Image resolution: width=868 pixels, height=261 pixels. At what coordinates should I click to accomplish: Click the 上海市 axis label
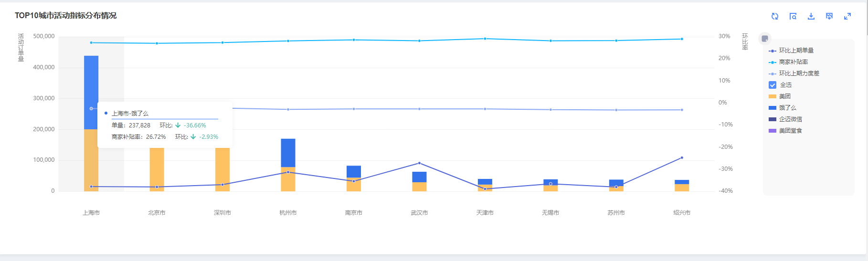91,213
